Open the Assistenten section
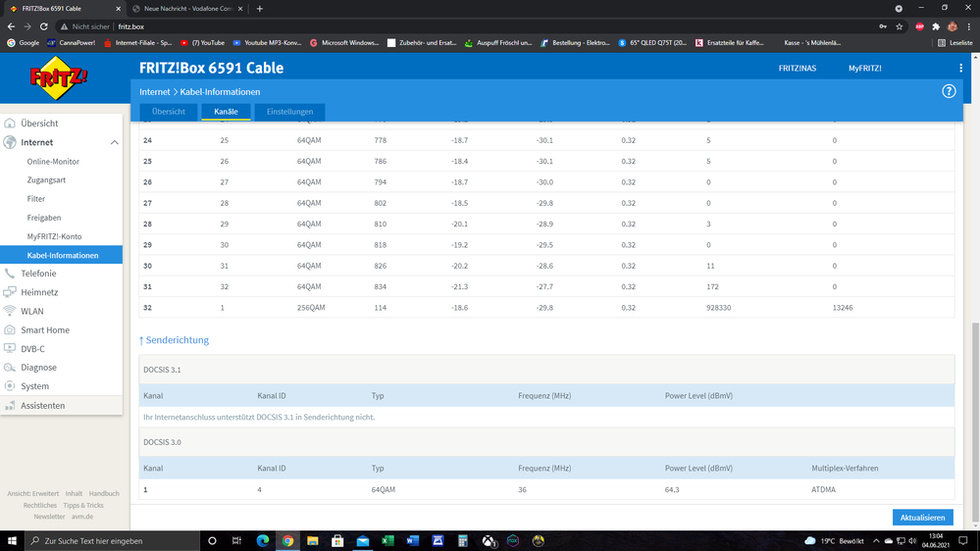980x551 pixels. pos(42,406)
